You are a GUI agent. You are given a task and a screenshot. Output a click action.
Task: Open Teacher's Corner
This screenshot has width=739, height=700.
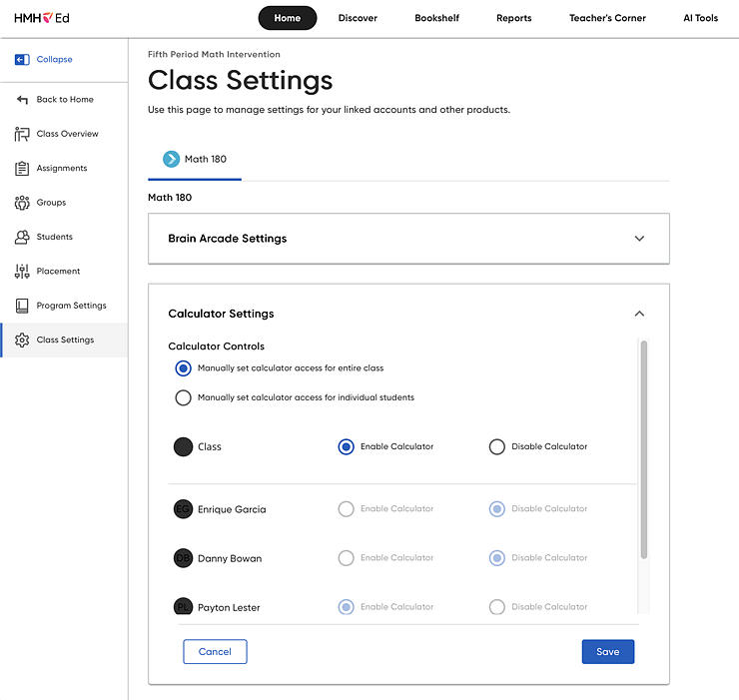click(x=607, y=18)
